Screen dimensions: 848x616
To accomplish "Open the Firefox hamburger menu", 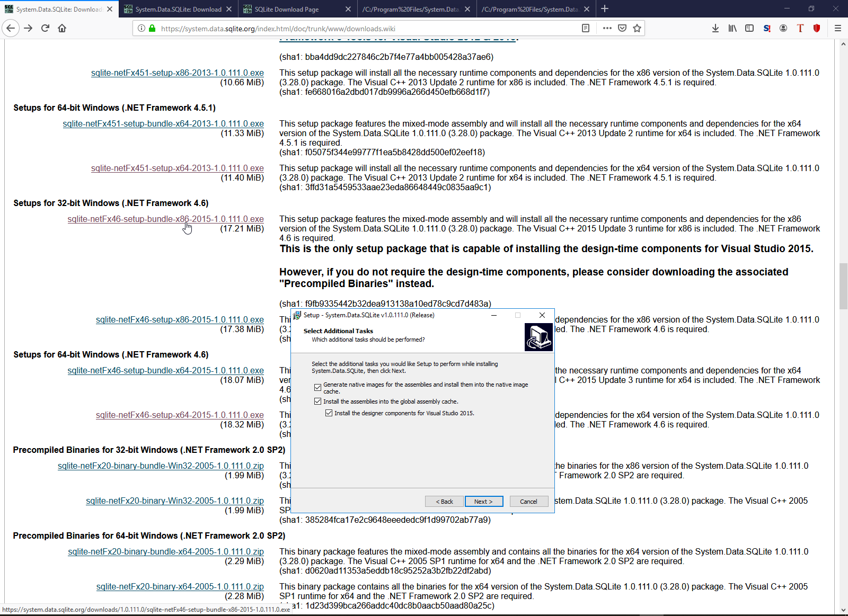I will (x=838, y=28).
